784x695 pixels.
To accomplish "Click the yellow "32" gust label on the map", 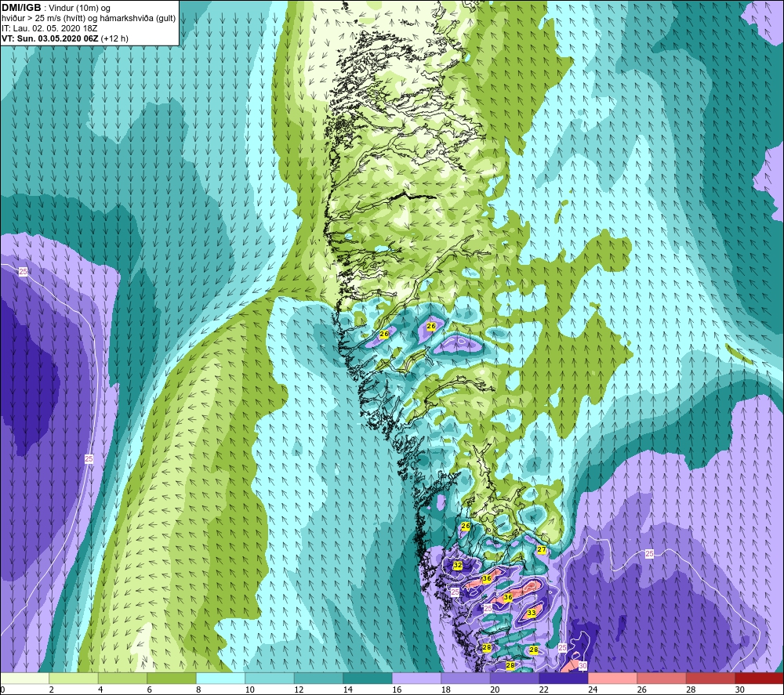I will click(458, 565).
